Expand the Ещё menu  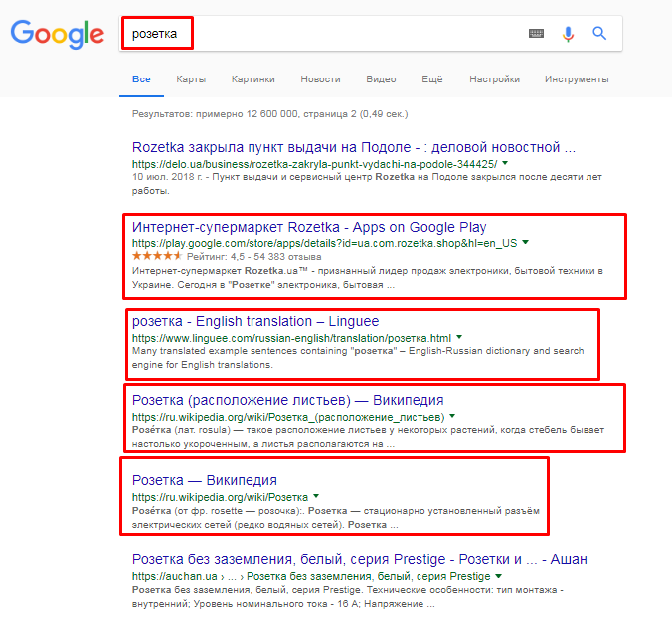click(432, 79)
